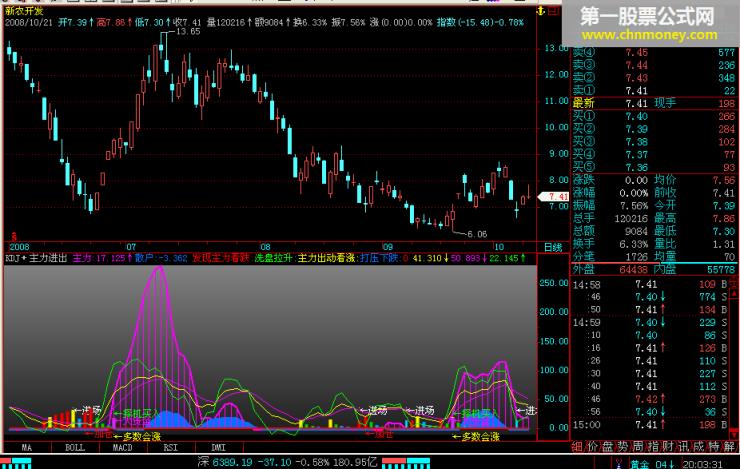Click the 总手 120216 volume row
Screen dimensions: 740x469
click(611, 218)
